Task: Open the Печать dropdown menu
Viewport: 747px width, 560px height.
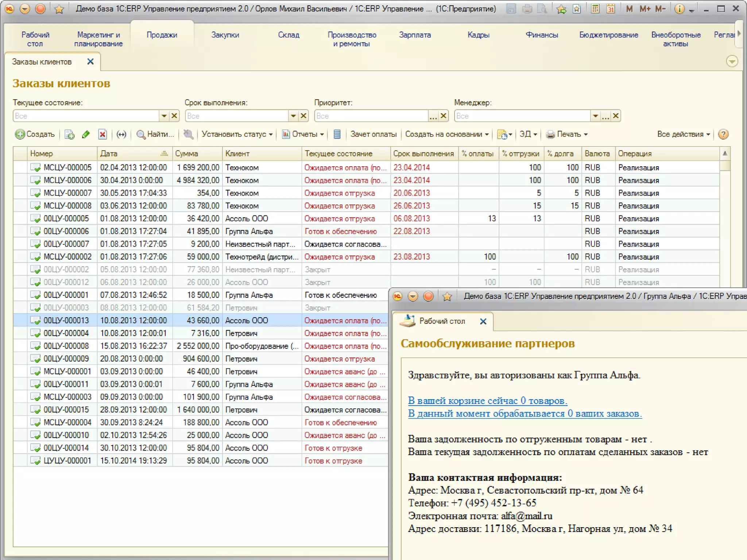Action: pyautogui.click(x=567, y=135)
